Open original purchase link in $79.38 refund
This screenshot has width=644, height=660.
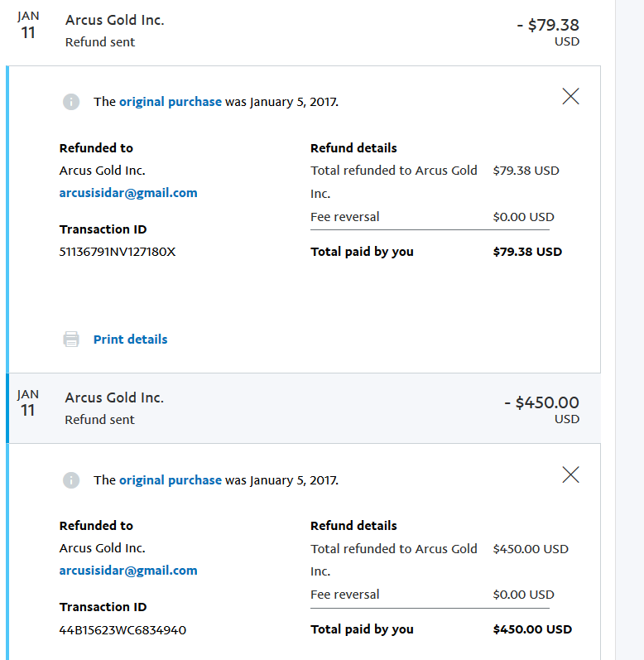170,102
